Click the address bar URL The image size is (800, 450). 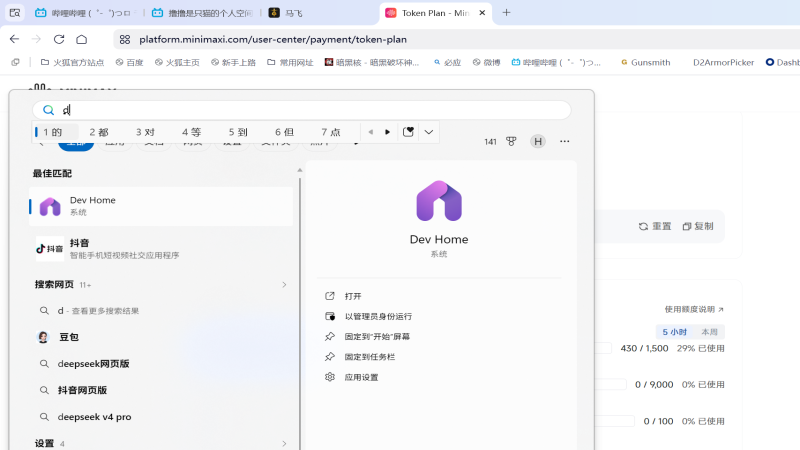click(x=273, y=39)
